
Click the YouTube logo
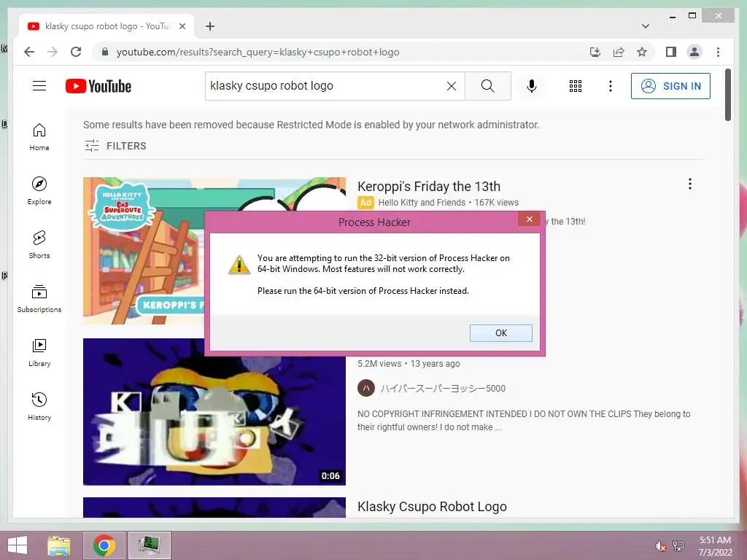coord(98,86)
